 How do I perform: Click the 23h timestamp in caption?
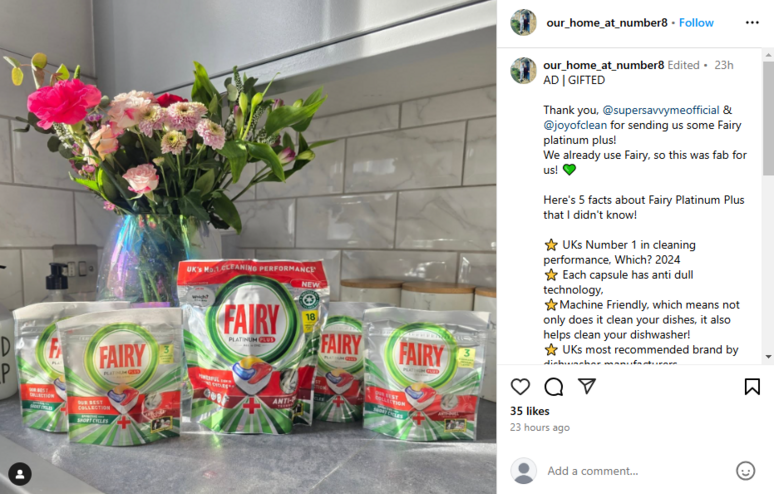click(724, 65)
